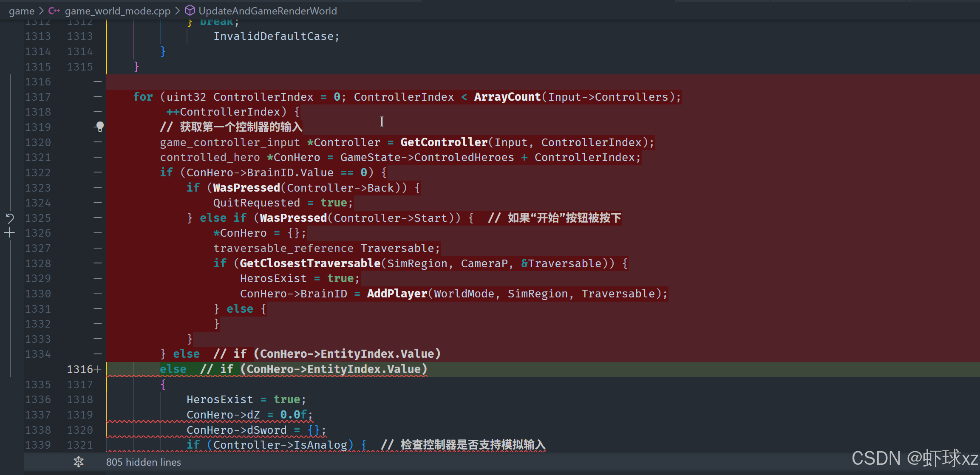Open the UpdateAndGameRenderWorld symbol breadcrumb
Image resolution: width=980 pixels, height=475 pixels.
tap(267, 11)
